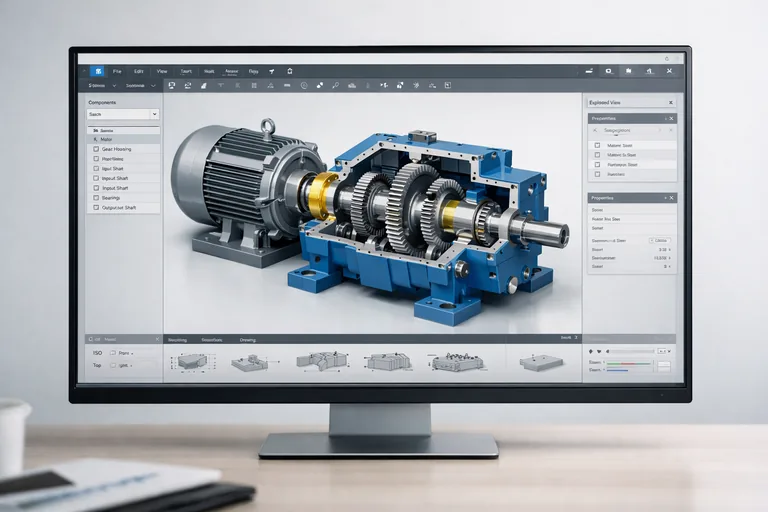Screen dimensions: 768x512
Task: Click the blue home icon in menu bar
Action: click(97, 71)
